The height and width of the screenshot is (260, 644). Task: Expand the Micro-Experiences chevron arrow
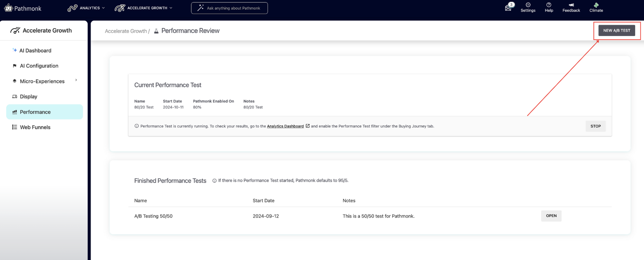76,80
